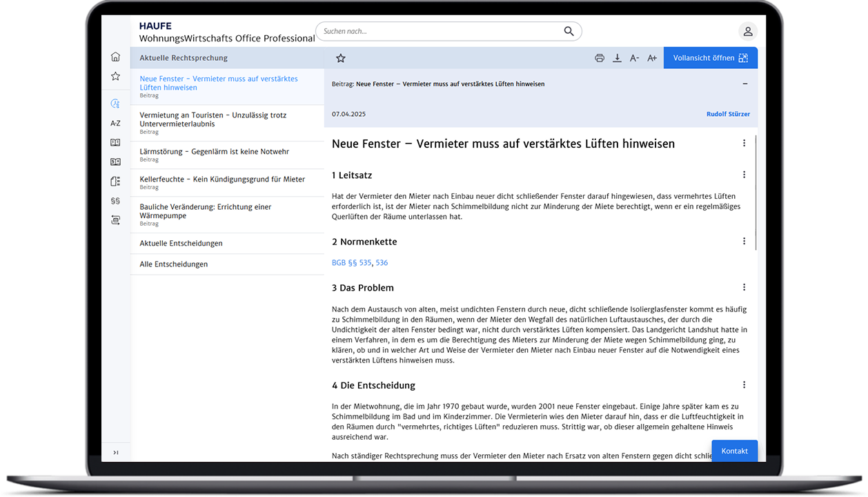Open the A-Z index sidebar icon
868x497 pixels.
115,123
